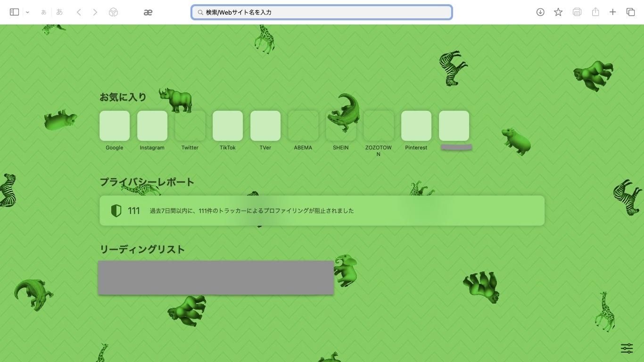Focus the 検索/Webサイト名を入力 address field
Viewport: 644px width, 362px height.
(322, 12)
